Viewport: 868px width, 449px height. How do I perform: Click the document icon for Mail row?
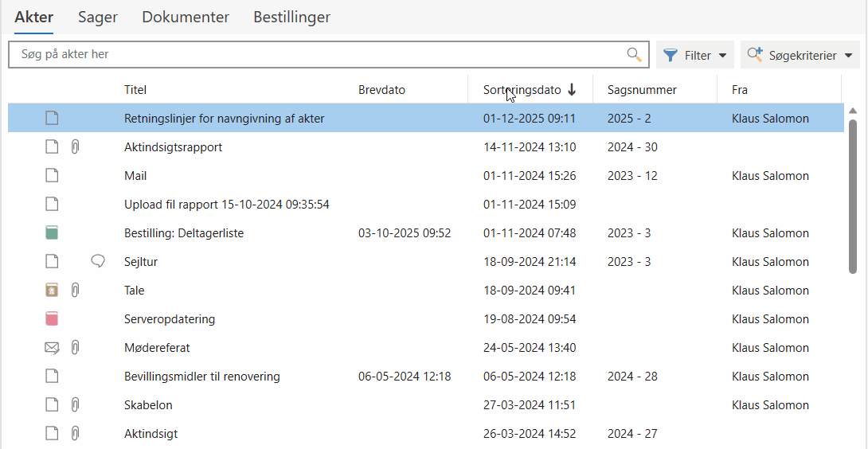52,176
